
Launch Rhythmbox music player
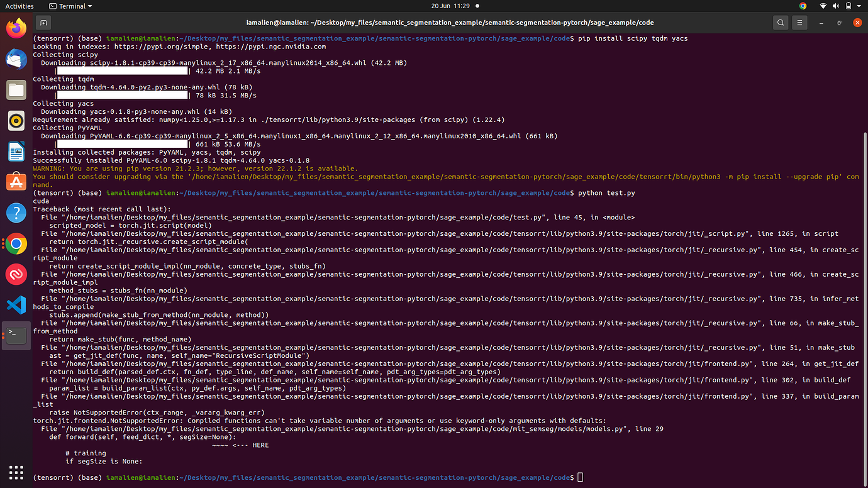click(16, 121)
